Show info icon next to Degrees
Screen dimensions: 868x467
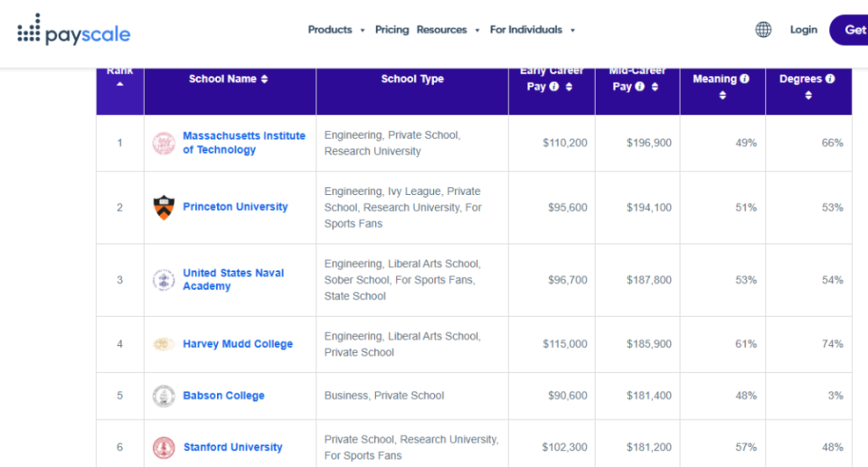coord(830,79)
